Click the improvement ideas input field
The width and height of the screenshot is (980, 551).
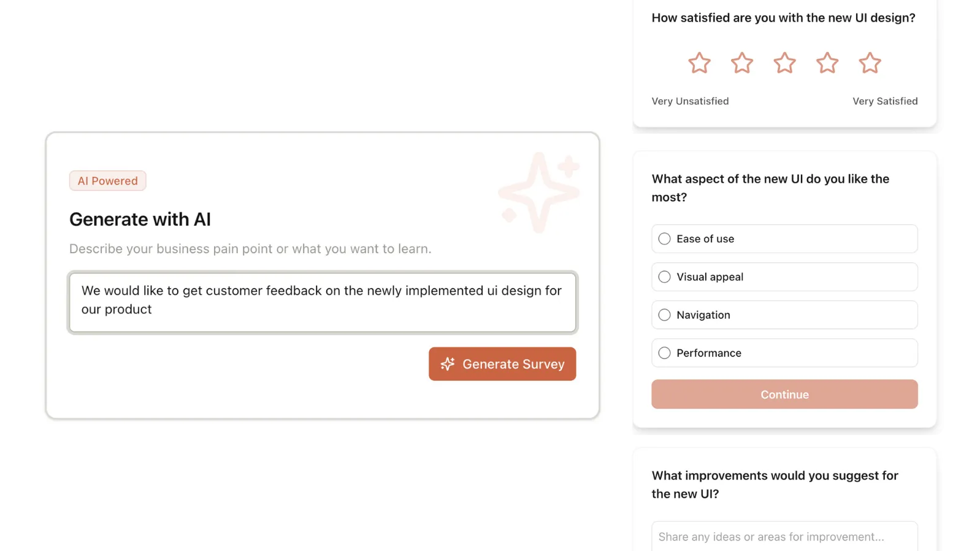pyautogui.click(x=784, y=537)
